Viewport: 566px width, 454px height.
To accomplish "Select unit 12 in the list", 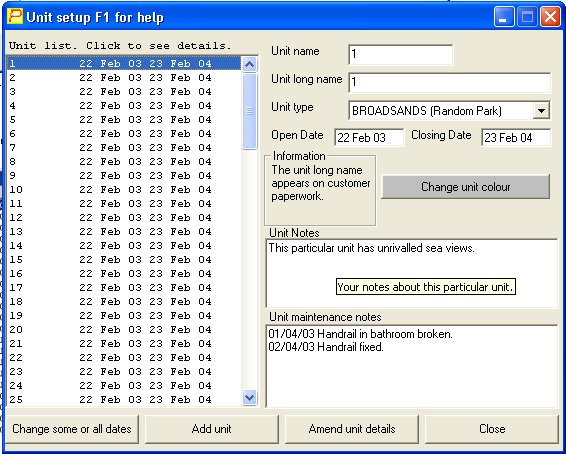I will pos(124,218).
